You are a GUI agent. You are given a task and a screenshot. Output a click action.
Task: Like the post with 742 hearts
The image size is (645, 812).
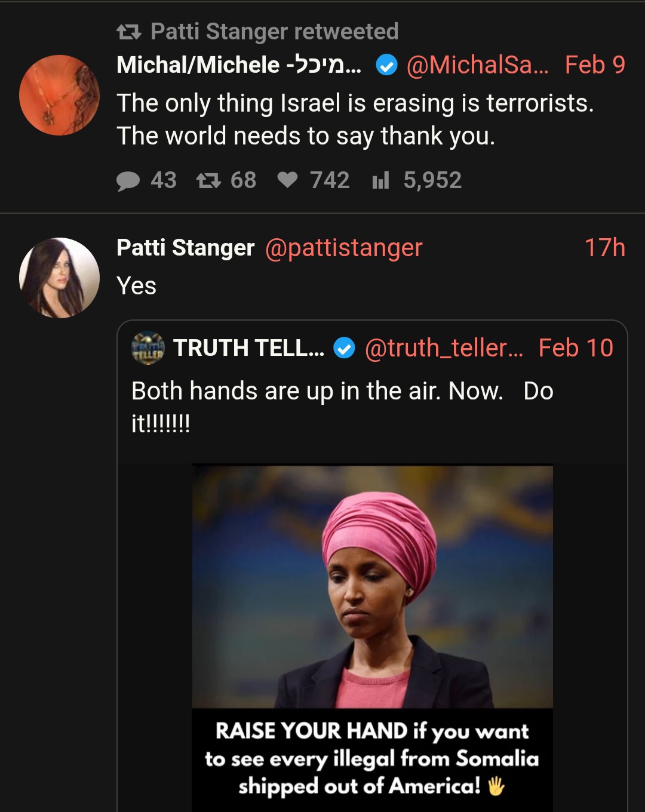(287, 180)
